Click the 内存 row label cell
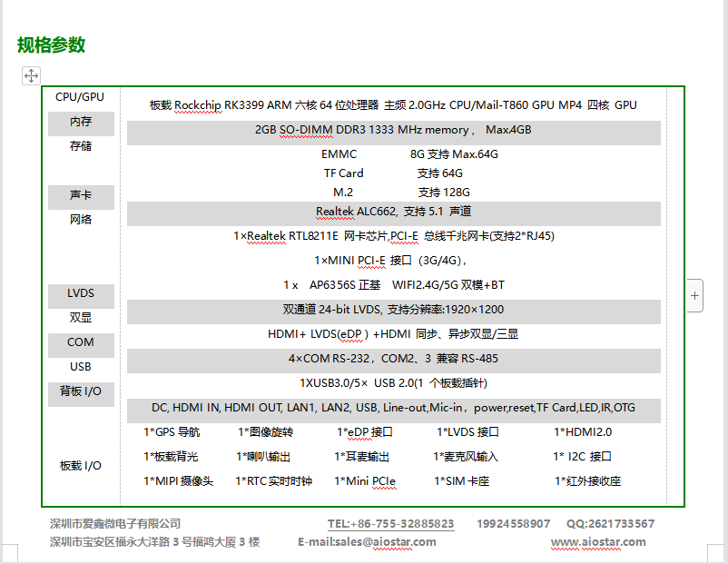Viewport: 728px width, 564px height. (x=81, y=122)
